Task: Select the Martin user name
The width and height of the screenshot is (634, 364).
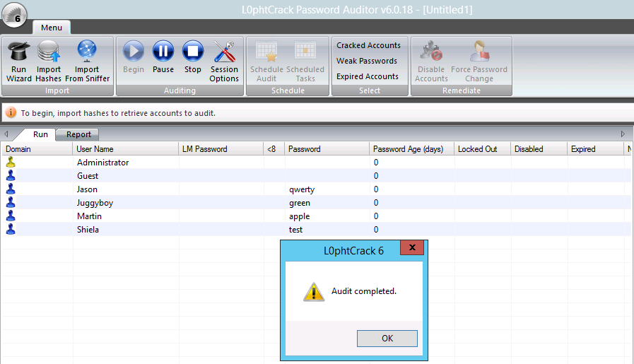Action: coord(89,216)
